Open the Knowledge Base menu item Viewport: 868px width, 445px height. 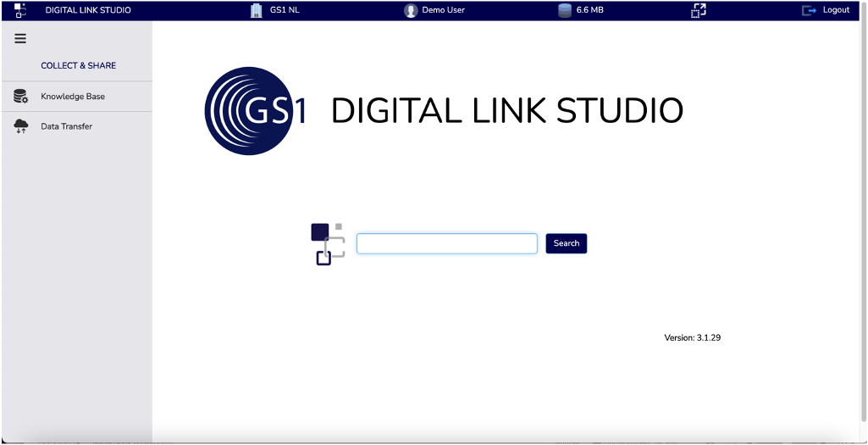click(73, 97)
